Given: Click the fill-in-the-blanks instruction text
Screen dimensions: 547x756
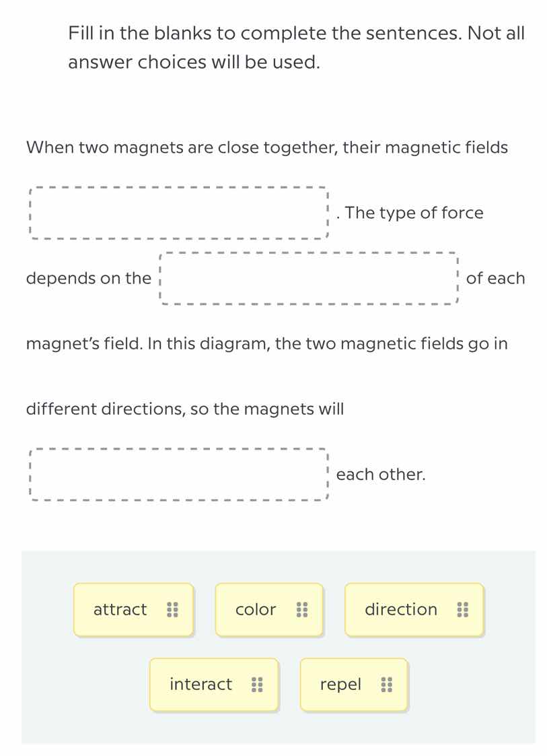Looking at the screenshot, I should coord(296,47).
